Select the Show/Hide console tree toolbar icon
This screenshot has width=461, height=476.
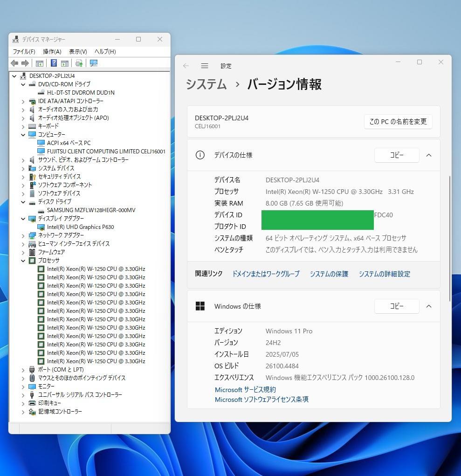click(39, 63)
